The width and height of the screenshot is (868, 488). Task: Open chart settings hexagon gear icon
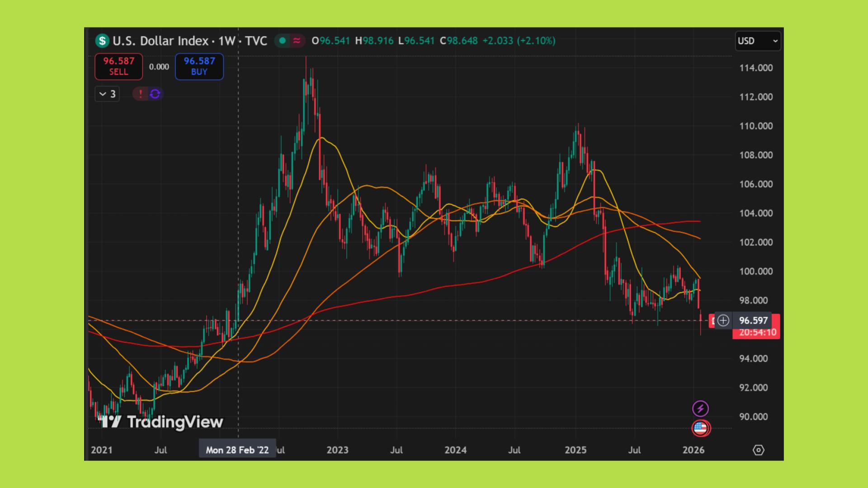coord(759,450)
